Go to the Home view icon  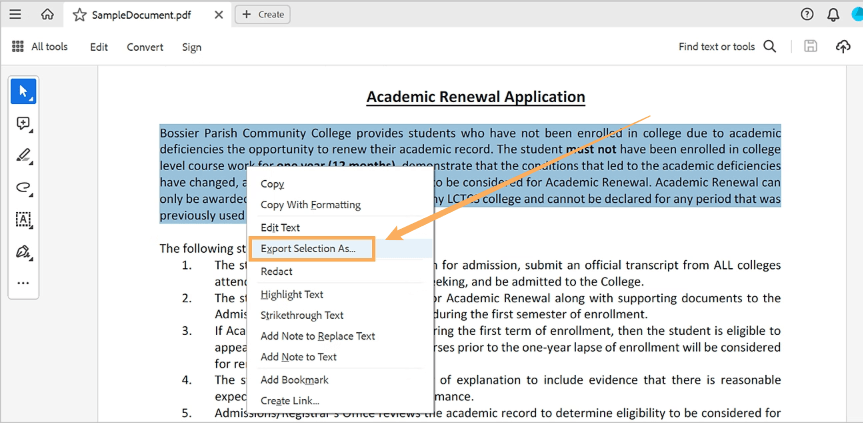click(x=48, y=15)
